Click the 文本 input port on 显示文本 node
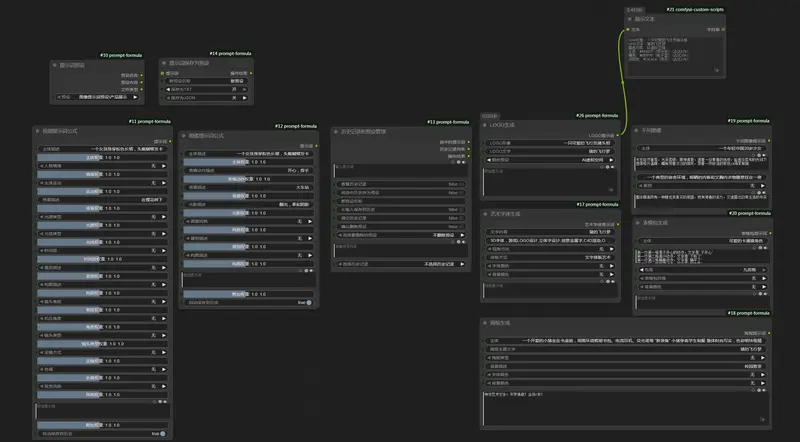This screenshot has height=442, width=800. coord(628,30)
